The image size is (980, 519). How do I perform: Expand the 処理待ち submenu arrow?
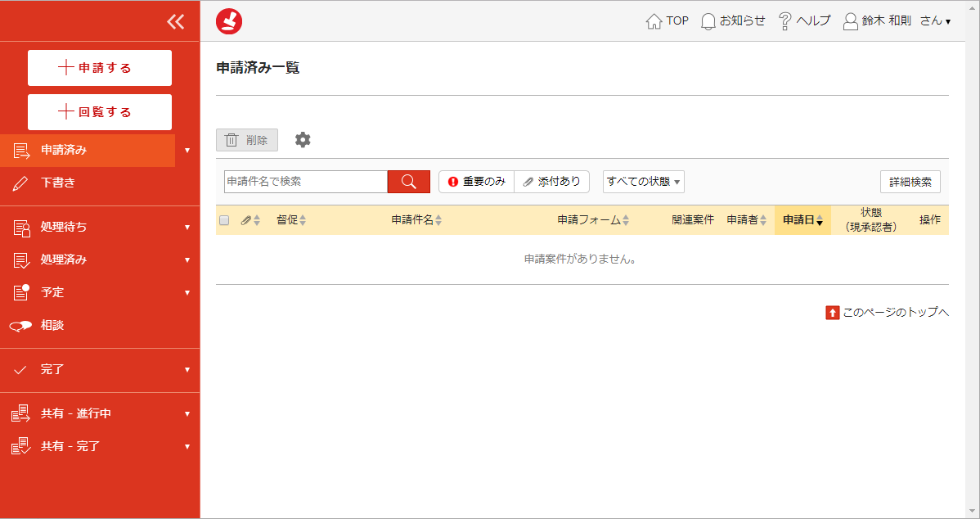187,227
